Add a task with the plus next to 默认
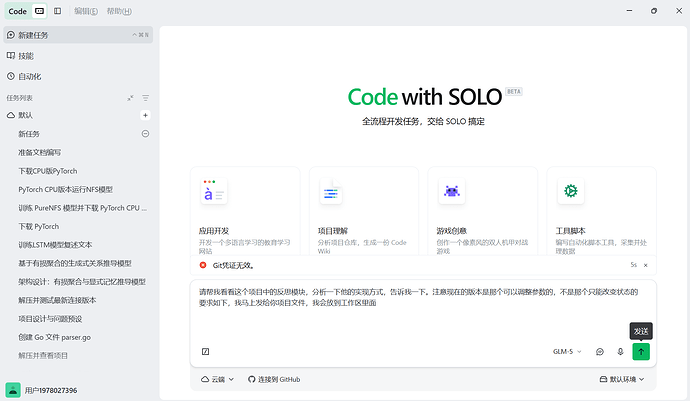The image size is (690, 401). pyautogui.click(x=145, y=115)
